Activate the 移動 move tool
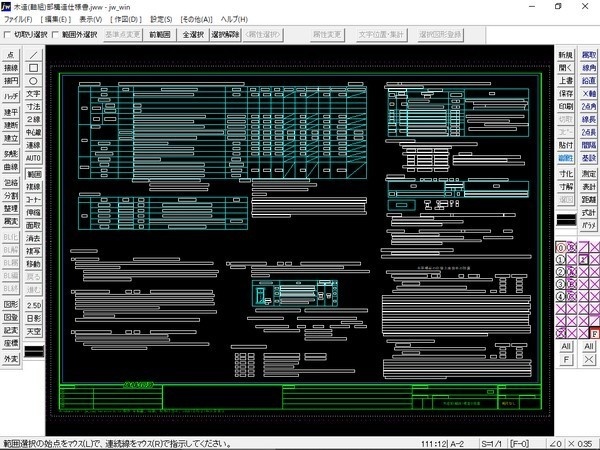The image size is (600, 450). (33, 264)
